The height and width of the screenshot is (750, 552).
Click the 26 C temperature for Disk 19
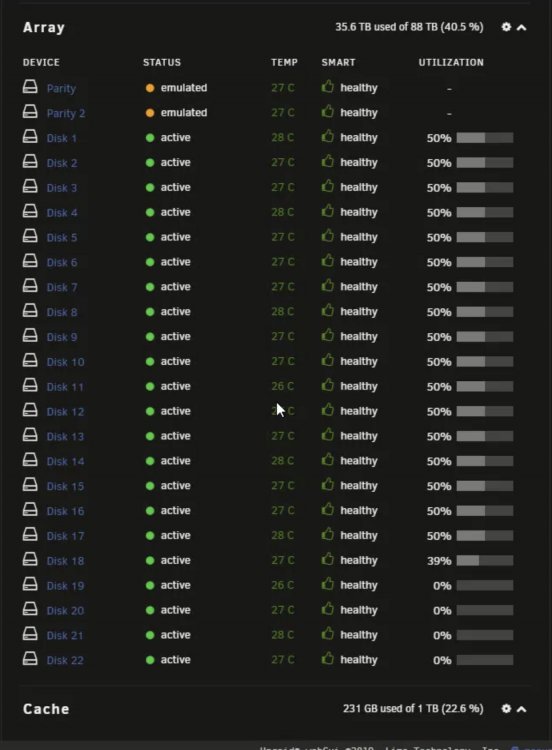pyautogui.click(x=283, y=585)
